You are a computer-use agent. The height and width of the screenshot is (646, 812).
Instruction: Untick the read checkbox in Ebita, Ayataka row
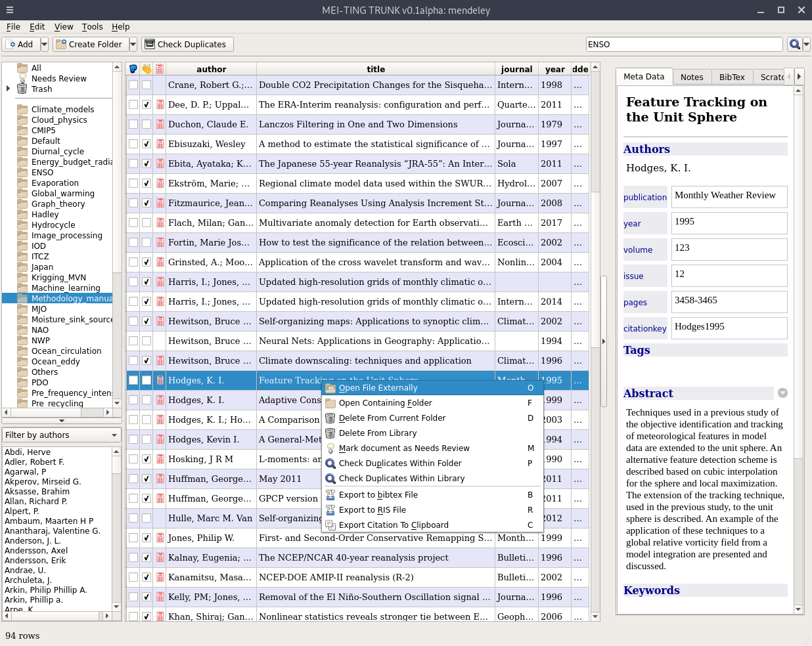point(147,163)
